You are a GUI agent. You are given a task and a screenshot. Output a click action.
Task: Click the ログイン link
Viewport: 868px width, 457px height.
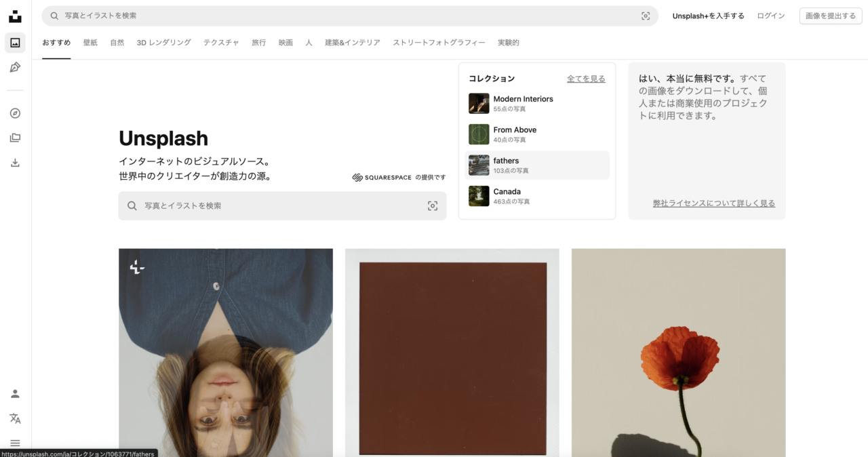(771, 16)
